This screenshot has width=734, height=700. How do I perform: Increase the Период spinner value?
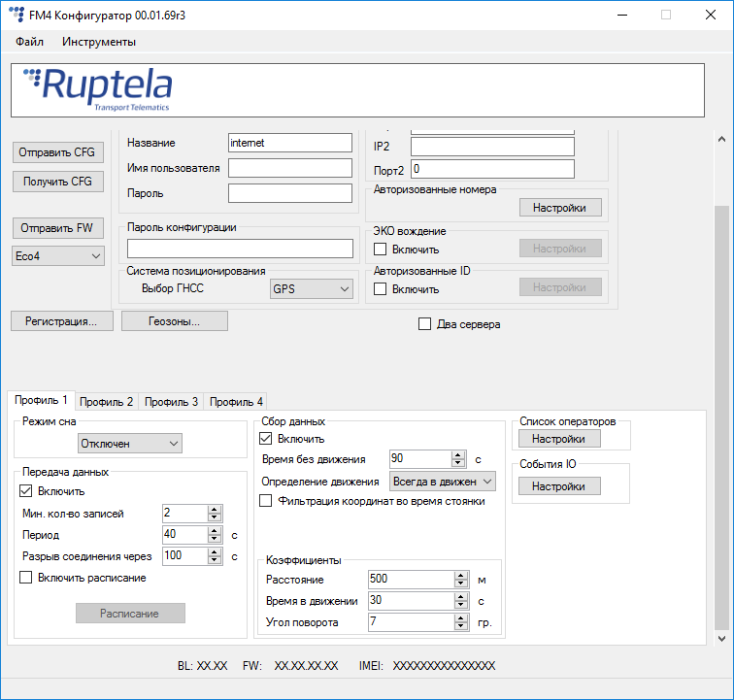click(215, 530)
